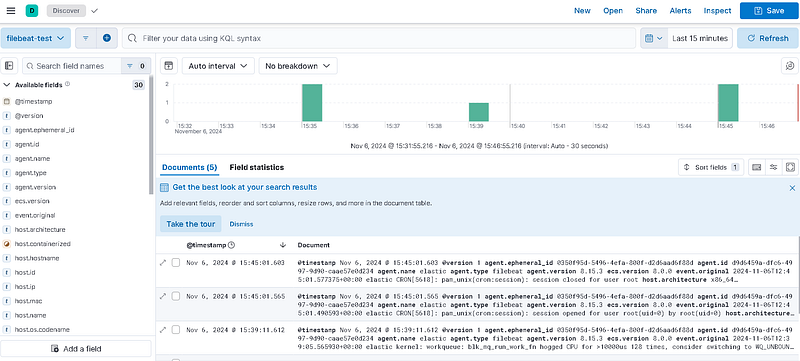Open the Auto interval dropdown
Screen dimensions: 800x361
coord(218,66)
